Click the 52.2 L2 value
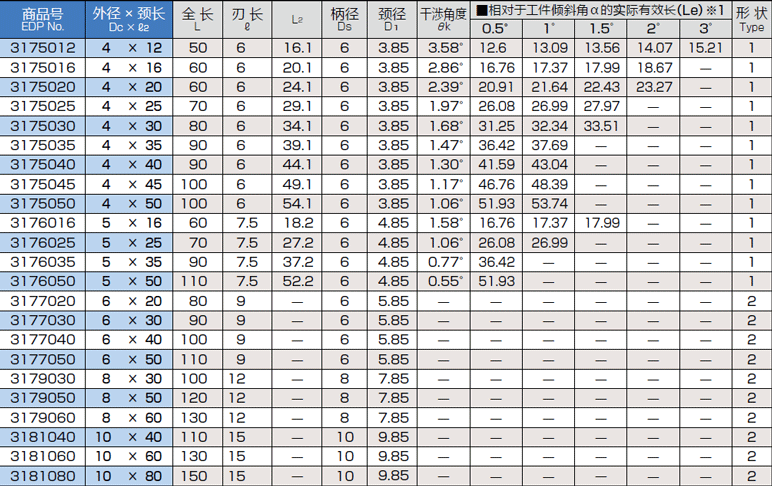 [298, 281]
